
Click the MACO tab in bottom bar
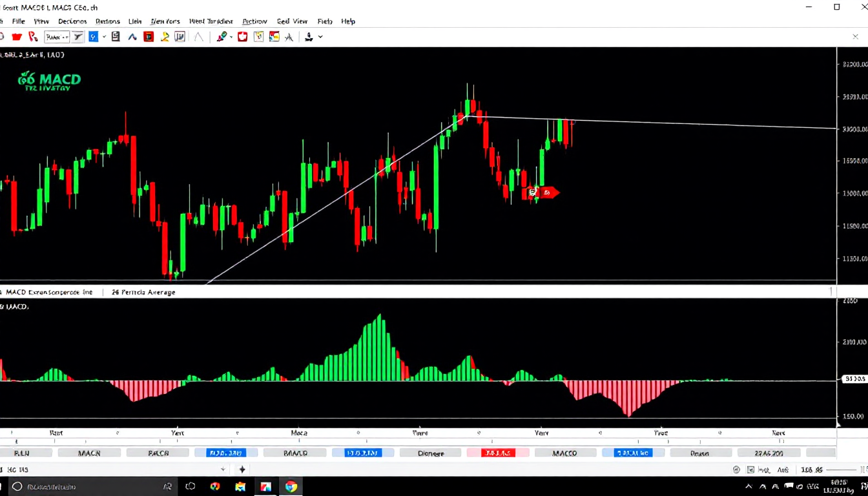564,453
